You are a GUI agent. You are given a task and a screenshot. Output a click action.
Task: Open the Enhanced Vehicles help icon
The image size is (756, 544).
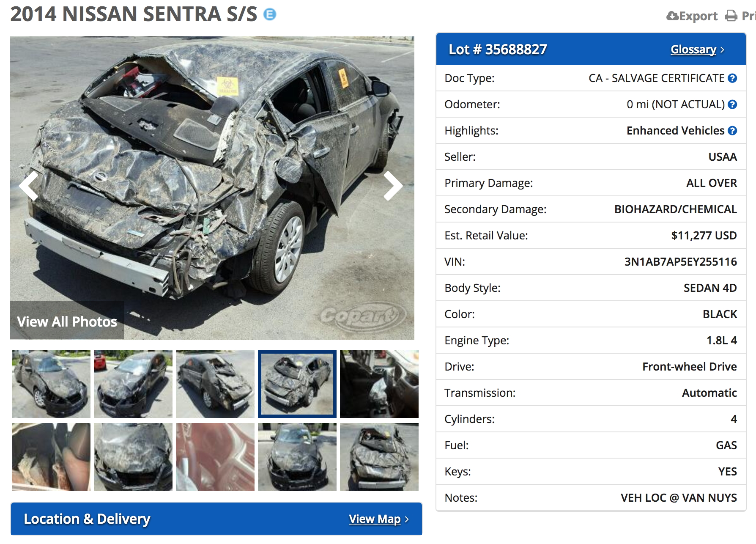(x=733, y=131)
